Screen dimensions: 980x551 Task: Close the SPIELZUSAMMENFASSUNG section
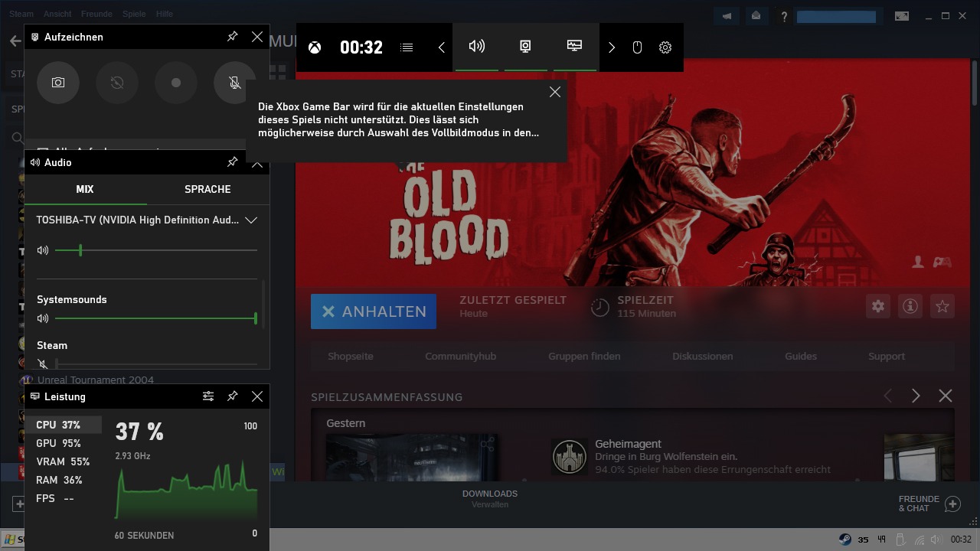(946, 396)
